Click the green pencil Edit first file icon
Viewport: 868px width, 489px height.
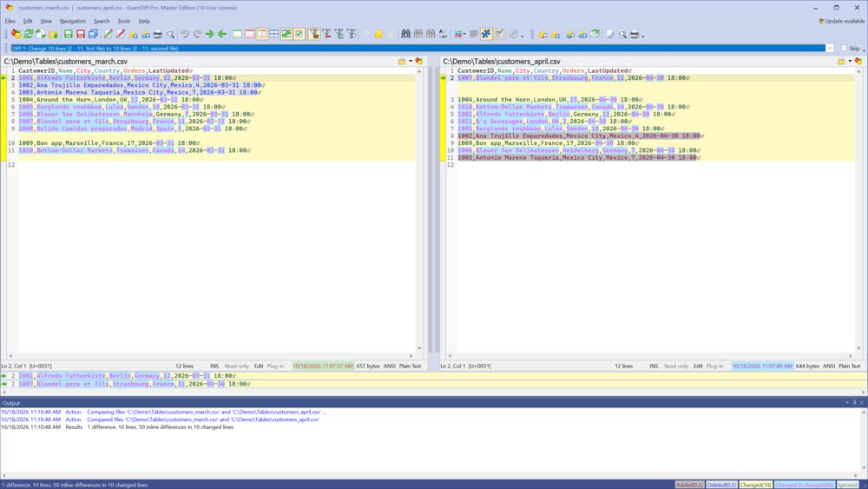[108, 35]
